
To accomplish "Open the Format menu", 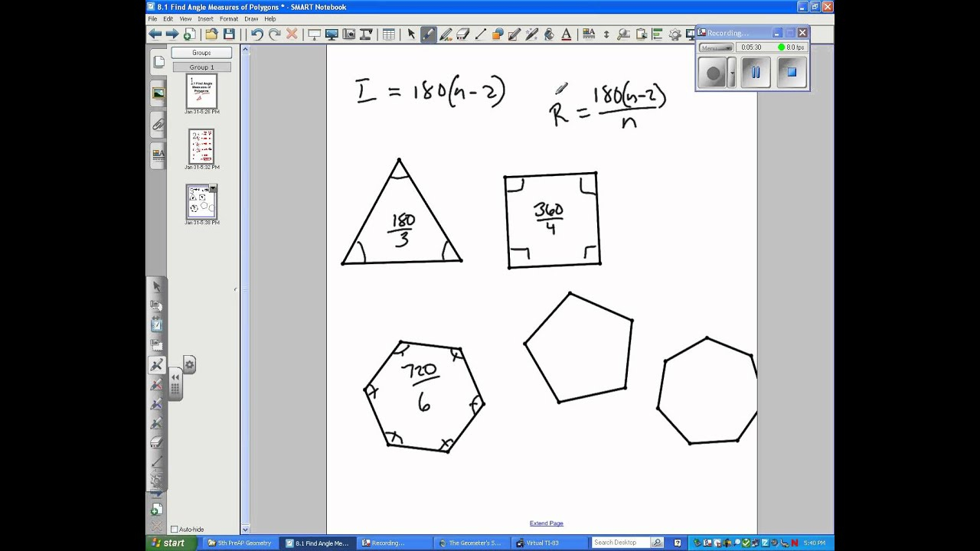I will (229, 19).
